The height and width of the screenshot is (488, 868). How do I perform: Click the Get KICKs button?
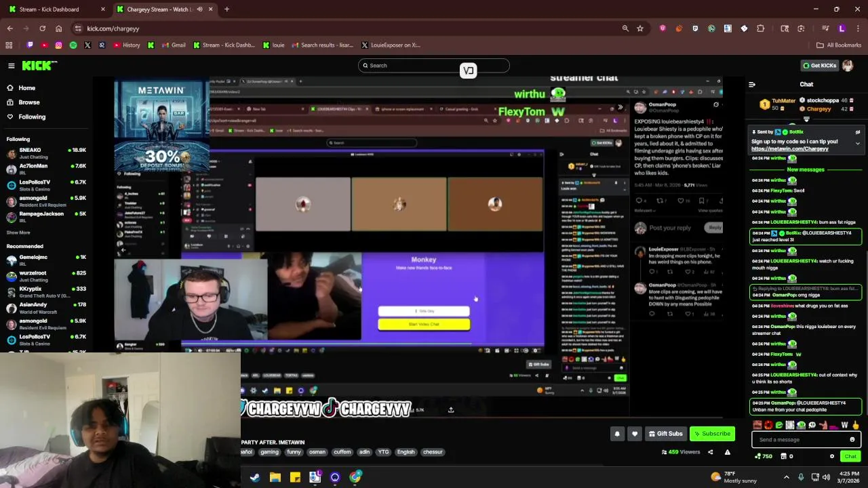pos(819,66)
